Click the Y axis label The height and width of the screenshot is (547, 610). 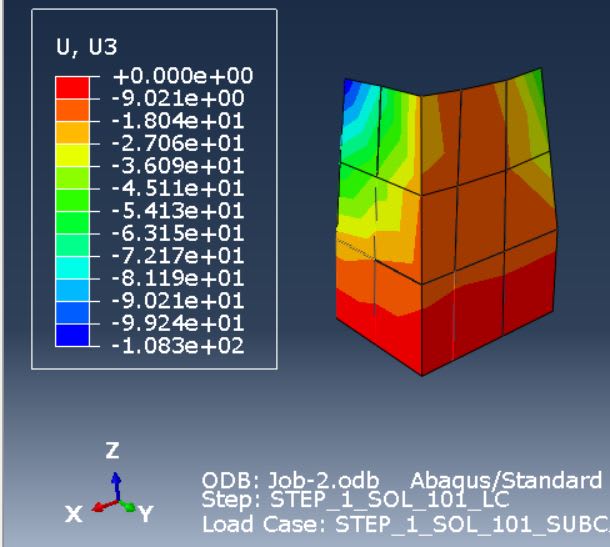tap(146, 514)
